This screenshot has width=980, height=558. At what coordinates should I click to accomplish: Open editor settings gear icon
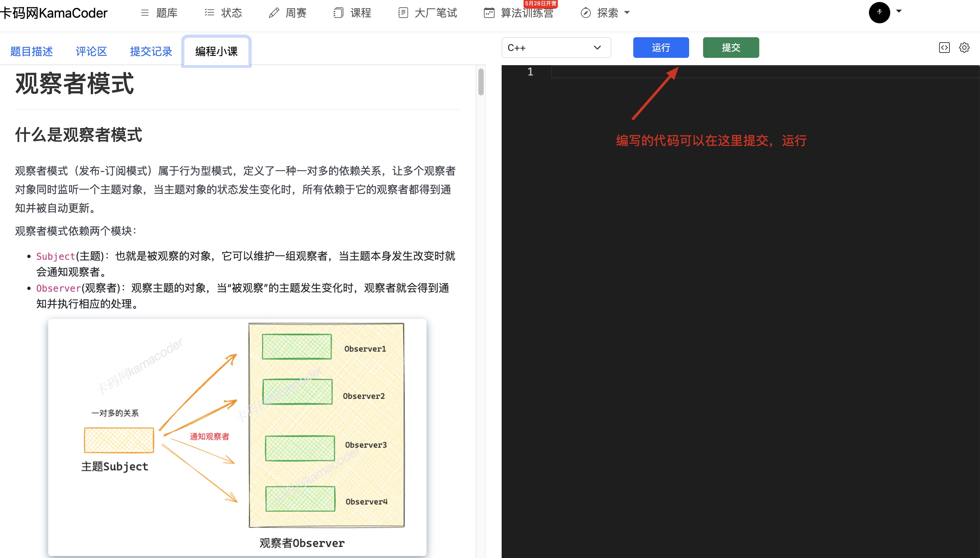964,48
